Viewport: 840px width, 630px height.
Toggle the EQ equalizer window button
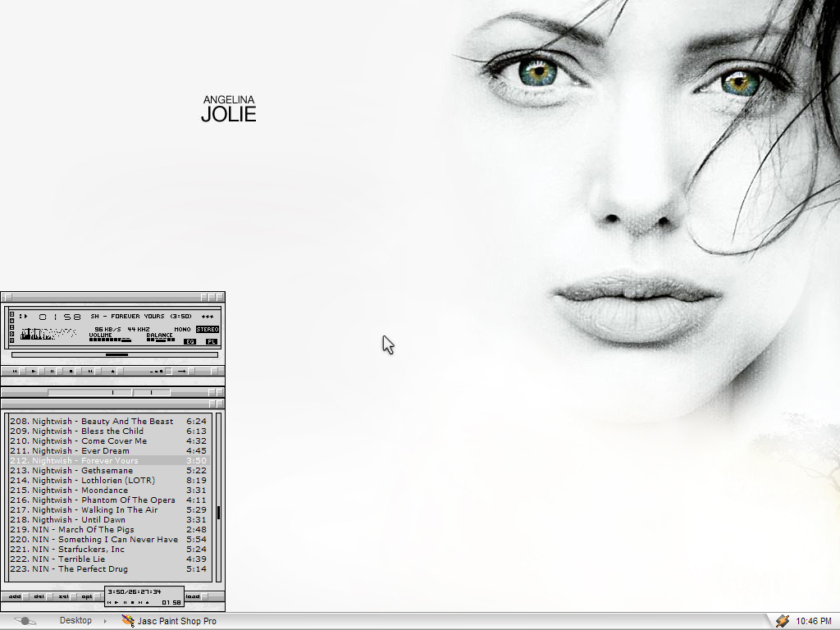click(x=189, y=342)
